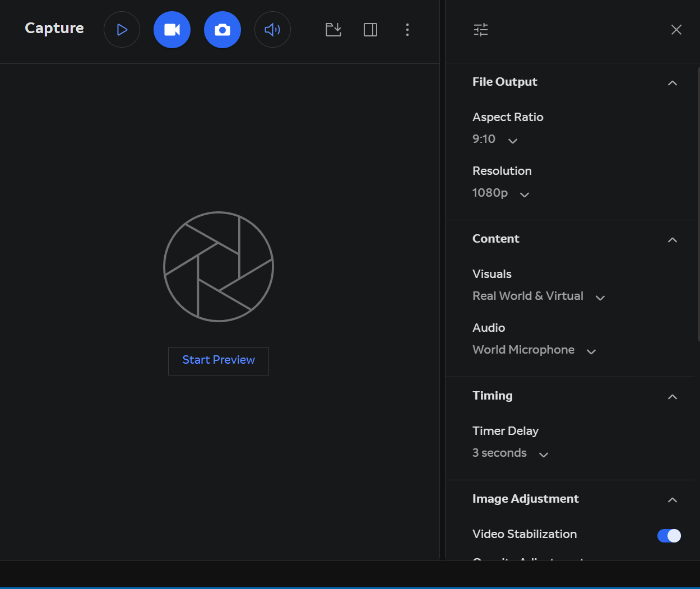The width and height of the screenshot is (700, 589).
Task: Click Start Preview
Action: 218,360
